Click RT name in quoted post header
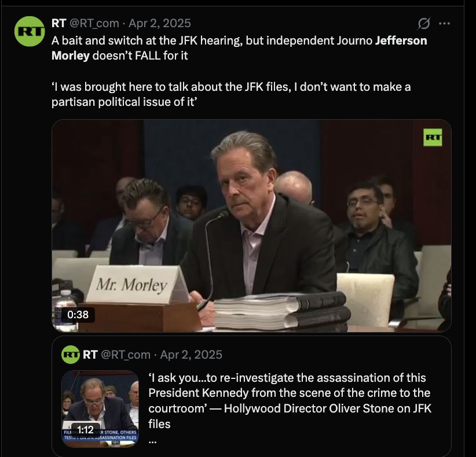This screenshot has height=457, width=476. click(90, 355)
